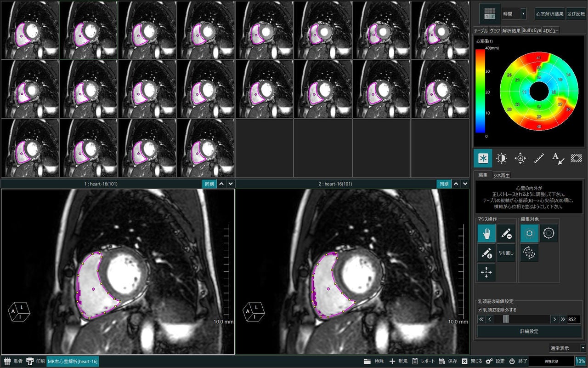Select the four-arrow move contour tool
This screenshot has width=588, height=368.
(x=486, y=272)
